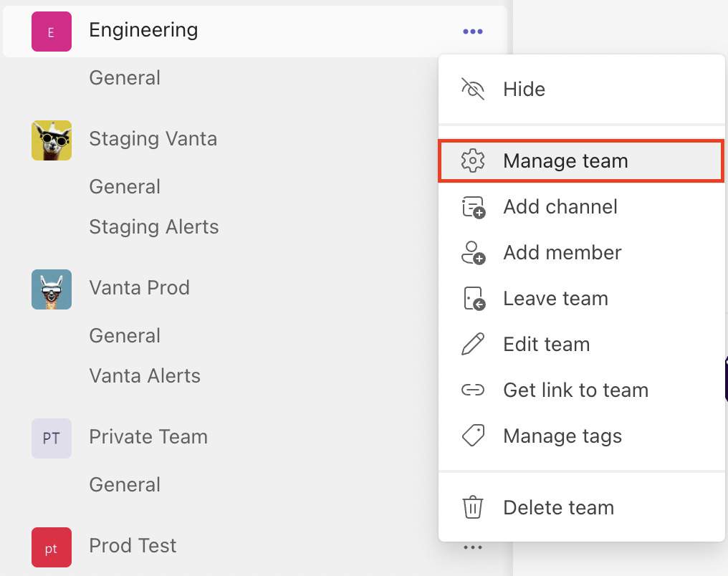Click the Private Team PT avatar
The width and height of the screenshot is (728, 576).
[52, 438]
